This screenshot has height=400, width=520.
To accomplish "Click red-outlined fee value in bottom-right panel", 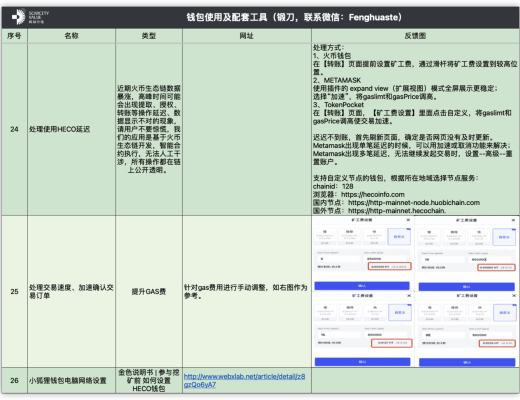I will [497, 343].
